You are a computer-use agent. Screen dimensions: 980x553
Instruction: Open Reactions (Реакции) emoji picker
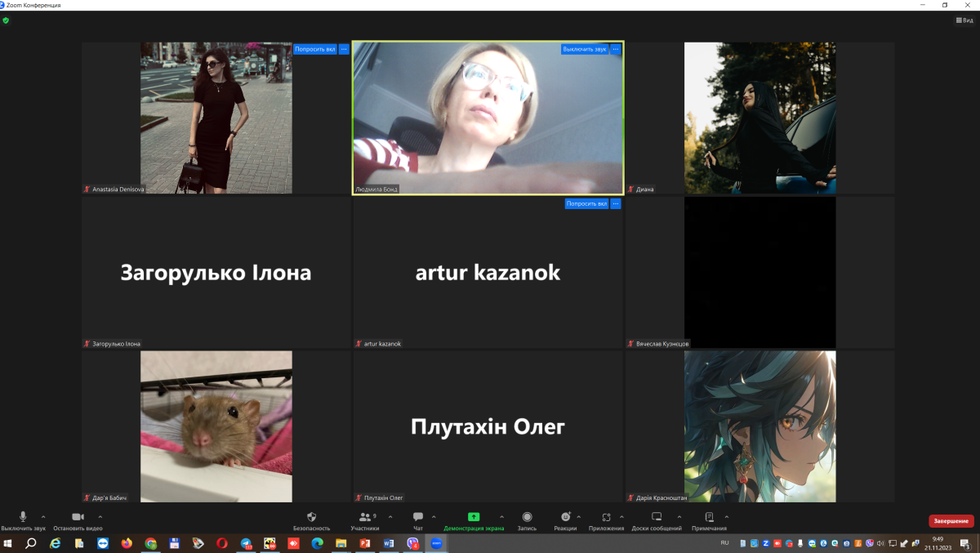[565, 518]
